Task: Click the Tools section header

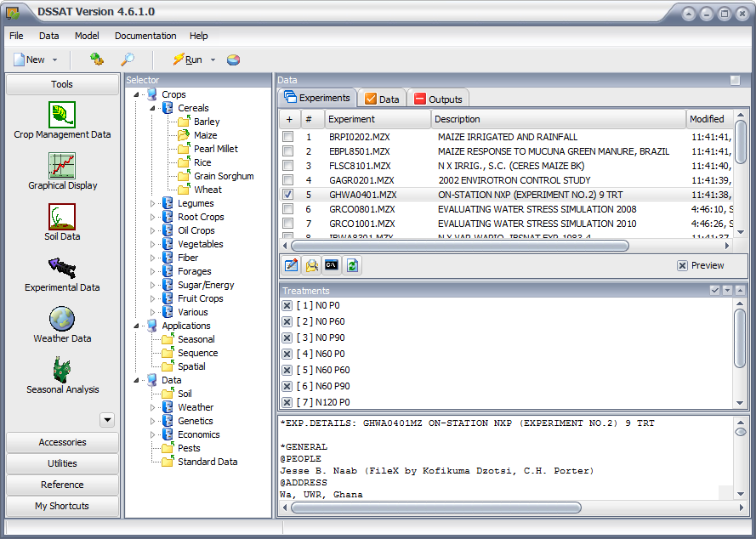Action: pyautogui.click(x=62, y=84)
